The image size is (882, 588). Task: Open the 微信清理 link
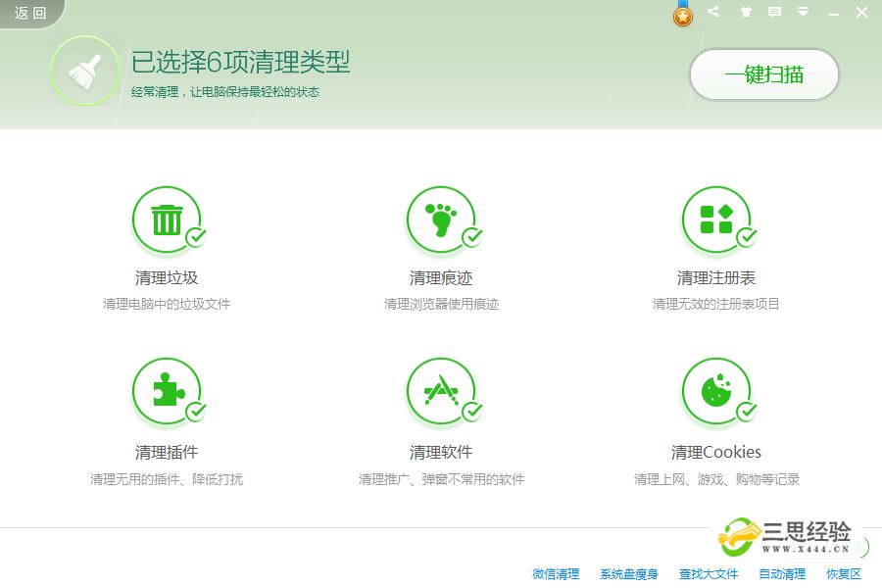click(556, 574)
